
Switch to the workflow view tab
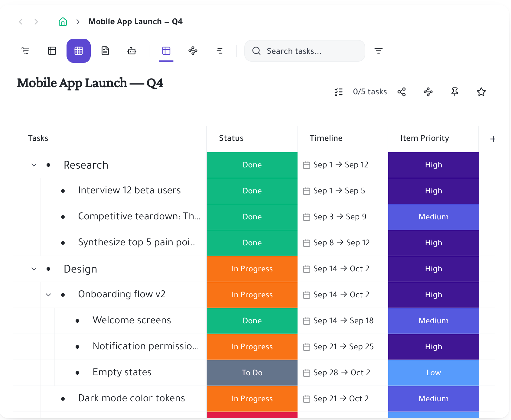click(193, 51)
